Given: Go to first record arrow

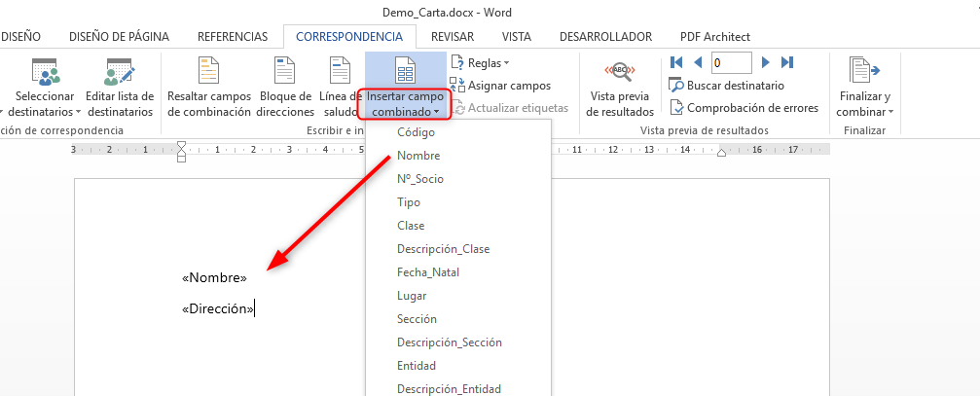Looking at the screenshot, I should [676, 62].
